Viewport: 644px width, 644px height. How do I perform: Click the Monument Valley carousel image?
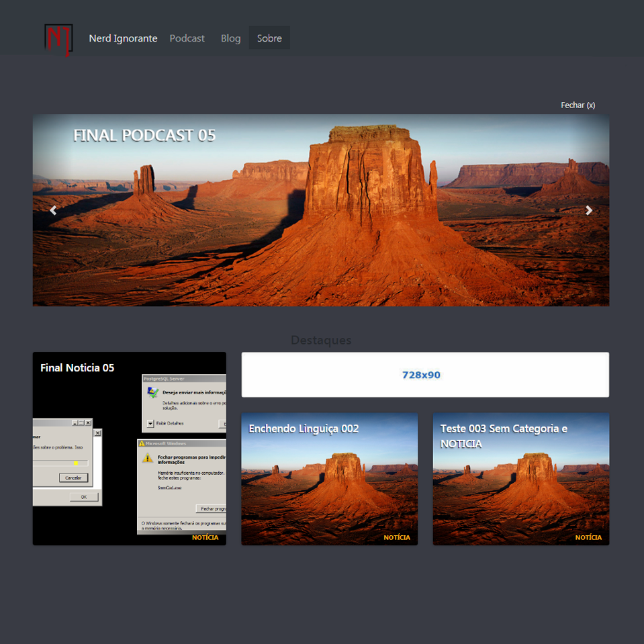point(321,210)
